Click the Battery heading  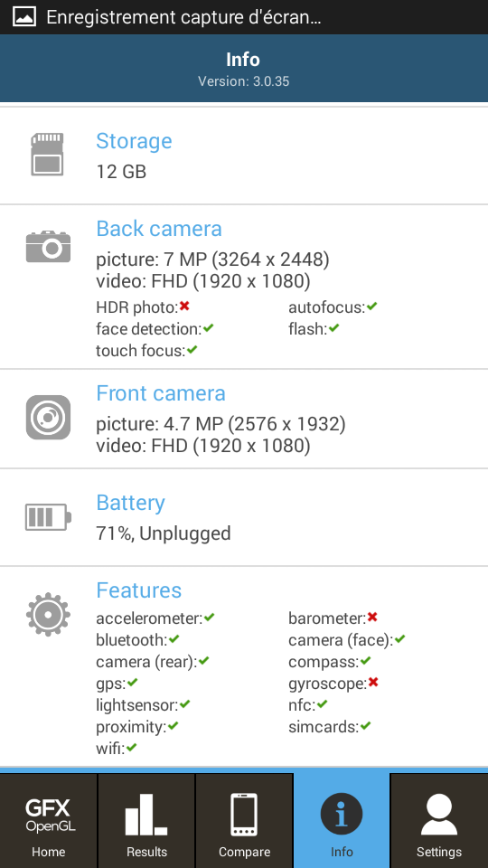pyautogui.click(x=130, y=504)
